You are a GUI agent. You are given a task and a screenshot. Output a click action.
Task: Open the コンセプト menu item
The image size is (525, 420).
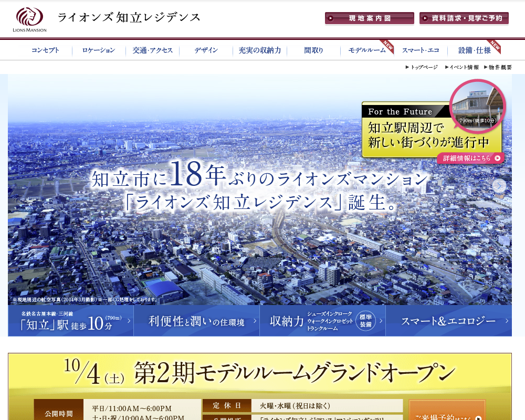45,50
